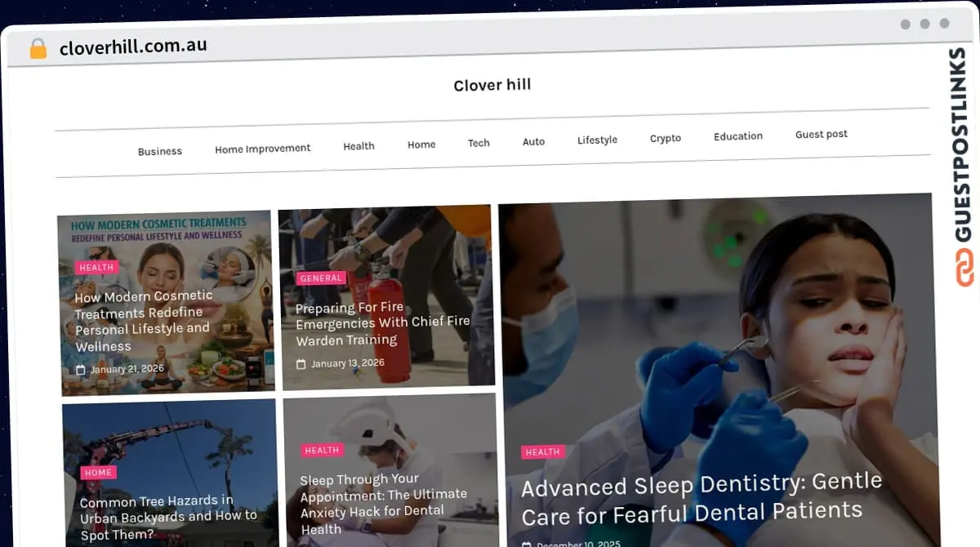Click the December 10, 2025 date
This screenshot has height=547, width=980.
click(x=578, y=544)
